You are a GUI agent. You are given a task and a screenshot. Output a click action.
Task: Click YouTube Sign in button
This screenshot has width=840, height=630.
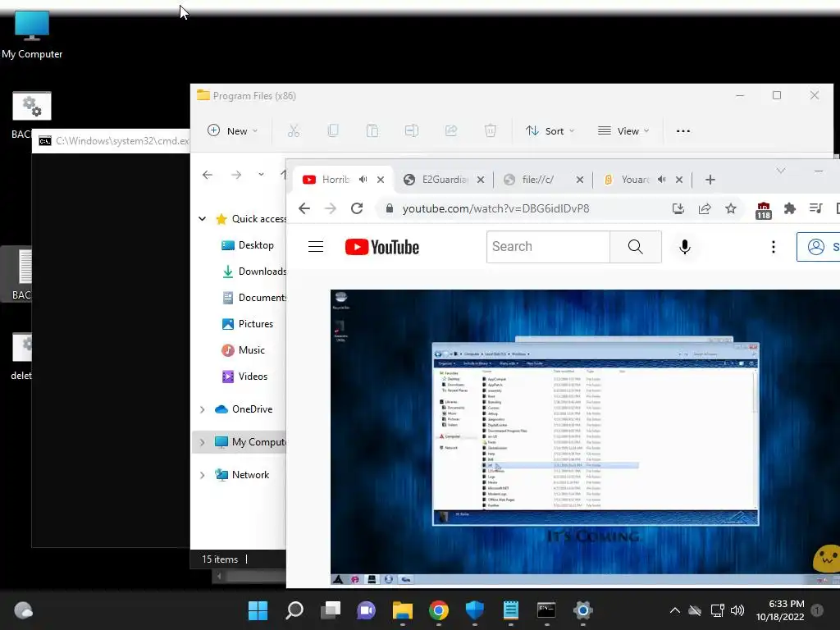pyautogui.click(x=819, y=246)
